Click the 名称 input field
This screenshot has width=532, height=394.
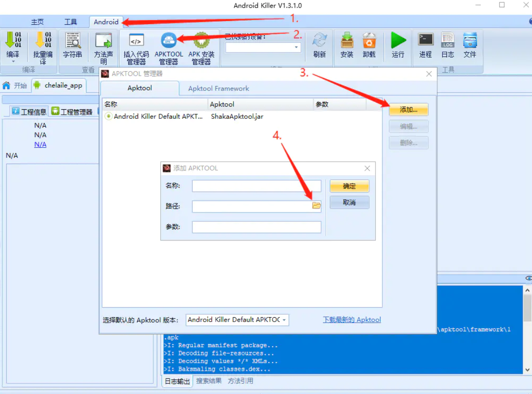coord(257,186)
